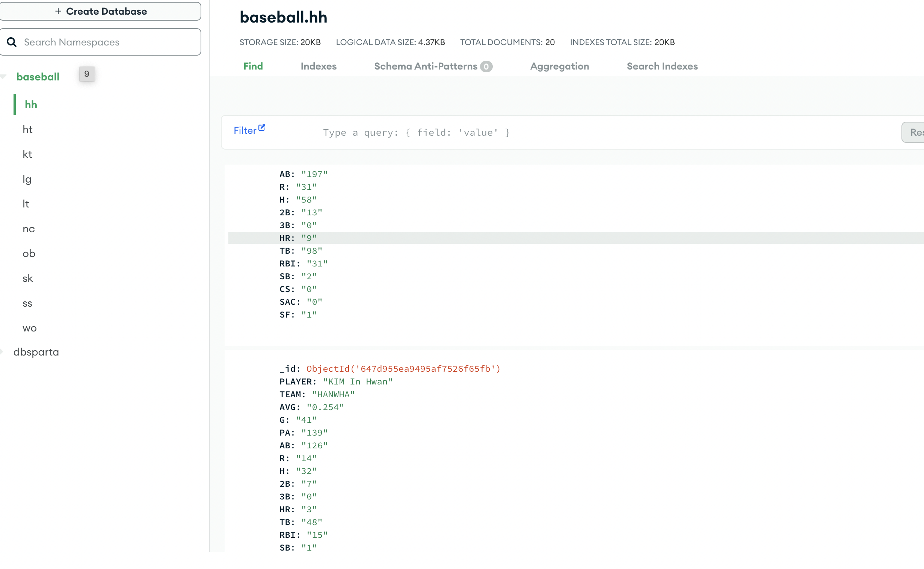Open the wo collection
The image size is (924, 569).
point(29,328)
